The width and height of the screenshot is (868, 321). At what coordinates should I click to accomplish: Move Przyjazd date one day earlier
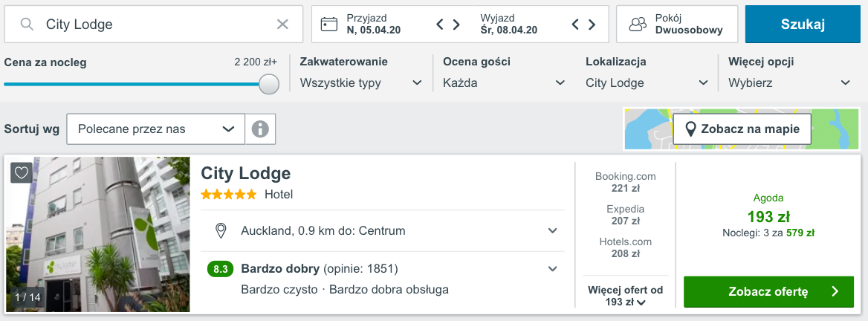(439, 25)
